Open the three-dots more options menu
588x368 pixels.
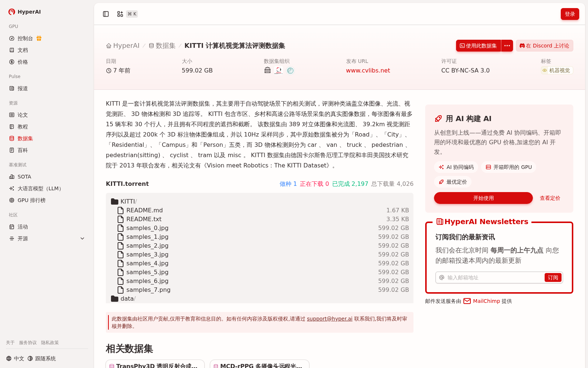(x=507, y=46)
